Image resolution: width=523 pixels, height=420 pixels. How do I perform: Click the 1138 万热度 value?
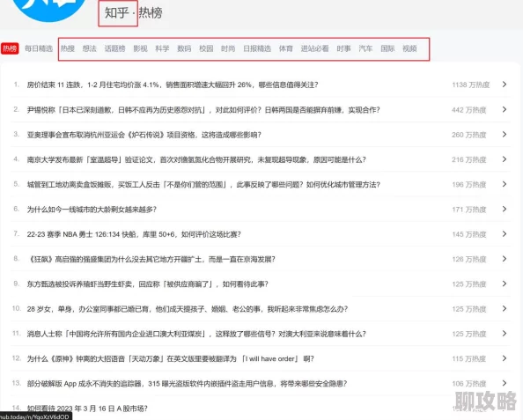coord(471,85)
